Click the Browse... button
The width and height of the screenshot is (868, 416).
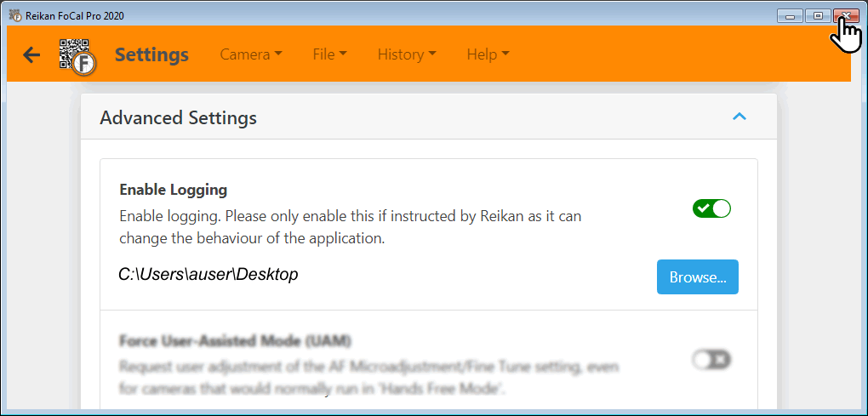tap(698, 276)
